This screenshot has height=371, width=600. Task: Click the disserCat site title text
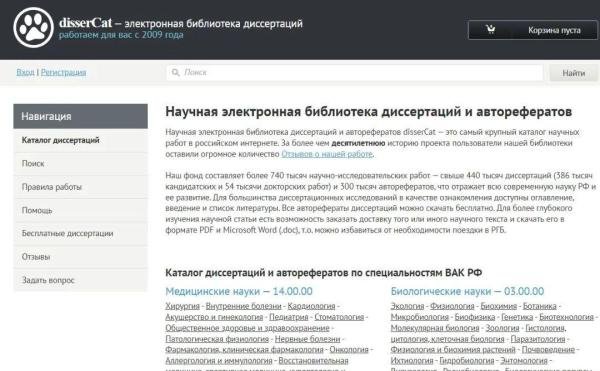85,23
